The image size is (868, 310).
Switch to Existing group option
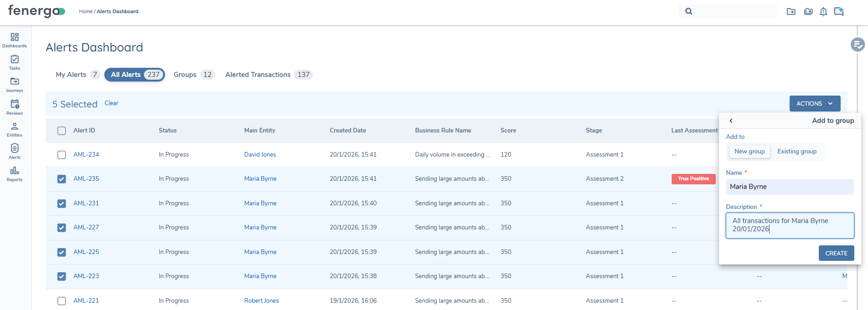796,152
